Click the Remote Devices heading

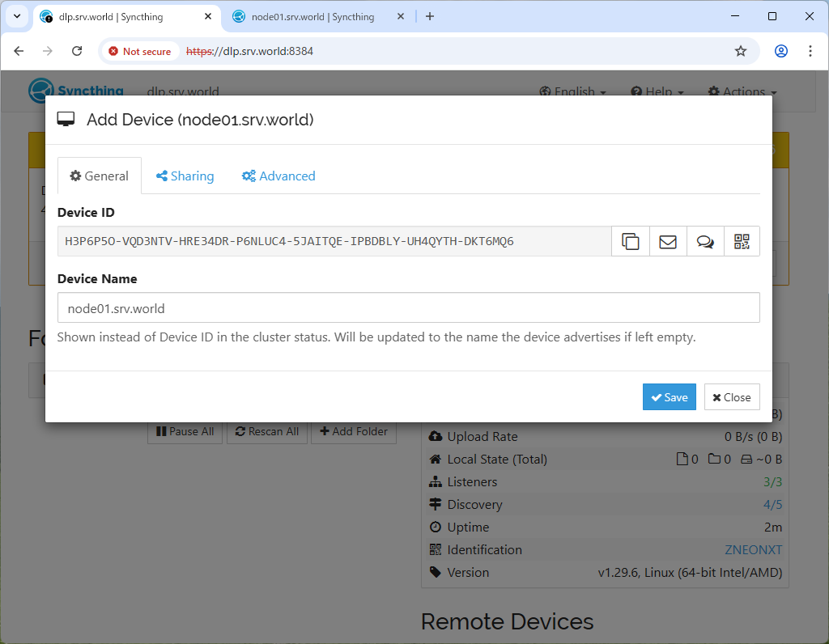508,622
